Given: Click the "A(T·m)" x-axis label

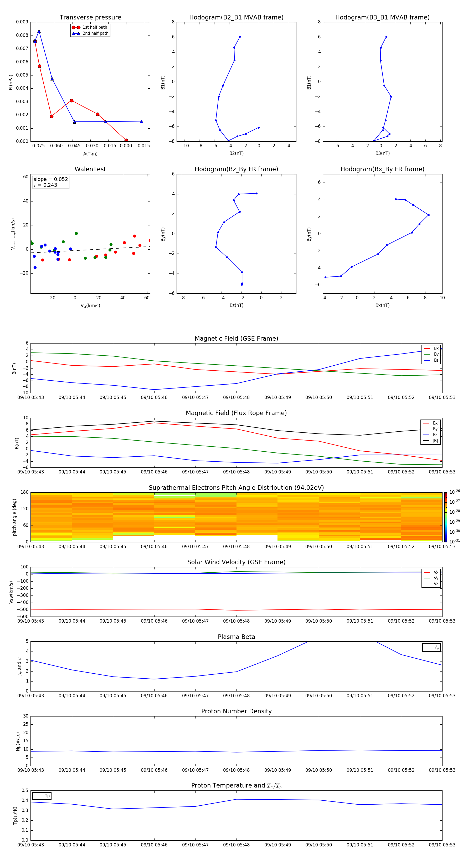Looking at the screenshot, I should pos(90,154).
